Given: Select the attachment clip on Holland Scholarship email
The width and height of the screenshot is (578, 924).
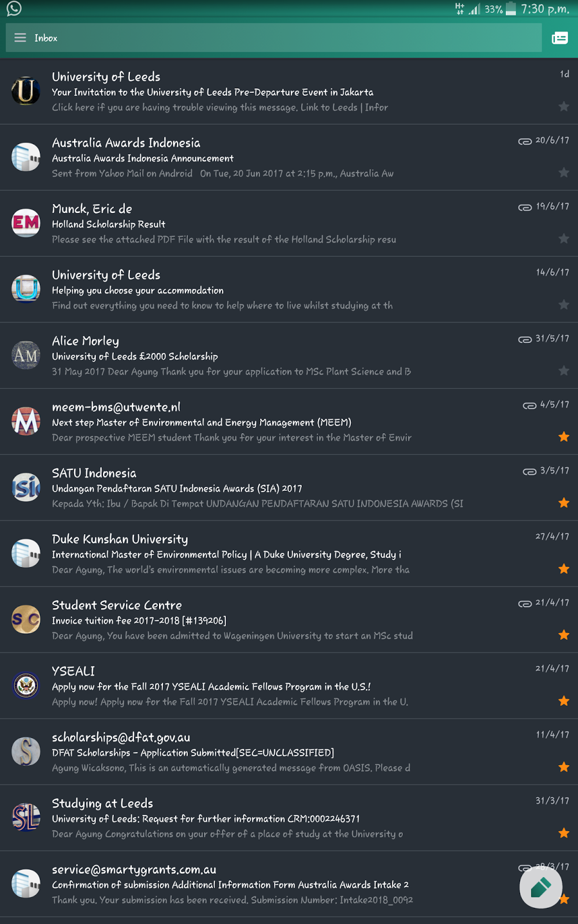Looking at the screenshot, I should coord(525,207).
